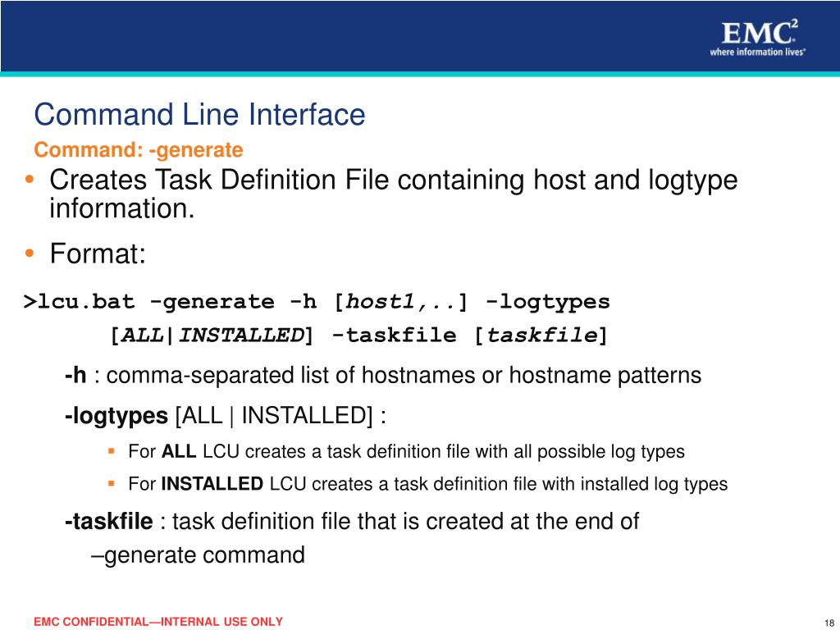This screenshot has height=630, width=840.
Task: Click the '-h : comma-separated list' line
Action: (382, 375)
